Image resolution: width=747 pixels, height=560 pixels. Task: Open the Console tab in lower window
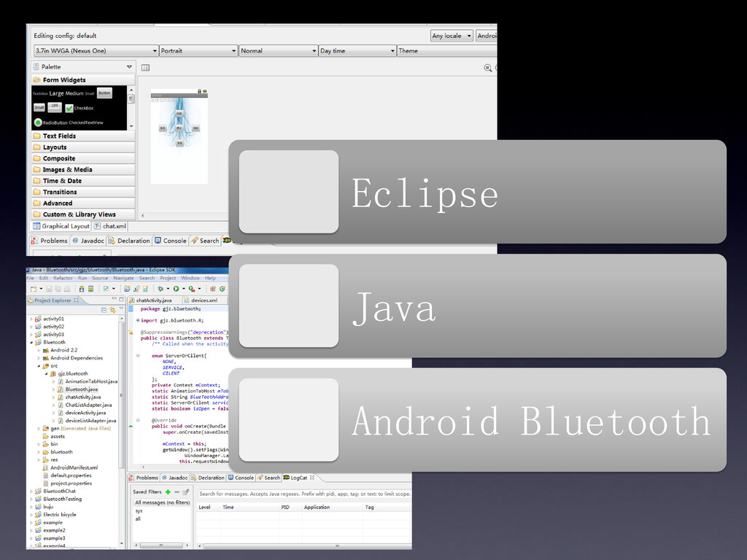pos(239,478)
